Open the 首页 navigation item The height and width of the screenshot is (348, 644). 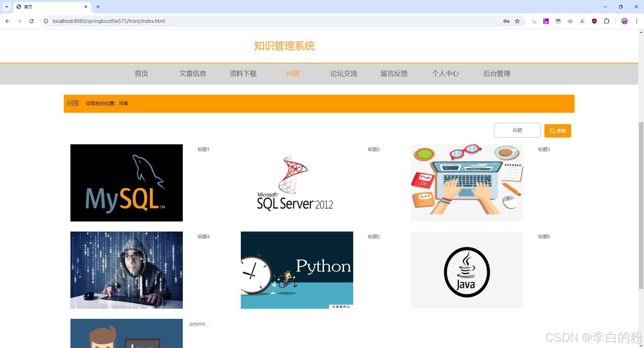click(x=141, y=73)
